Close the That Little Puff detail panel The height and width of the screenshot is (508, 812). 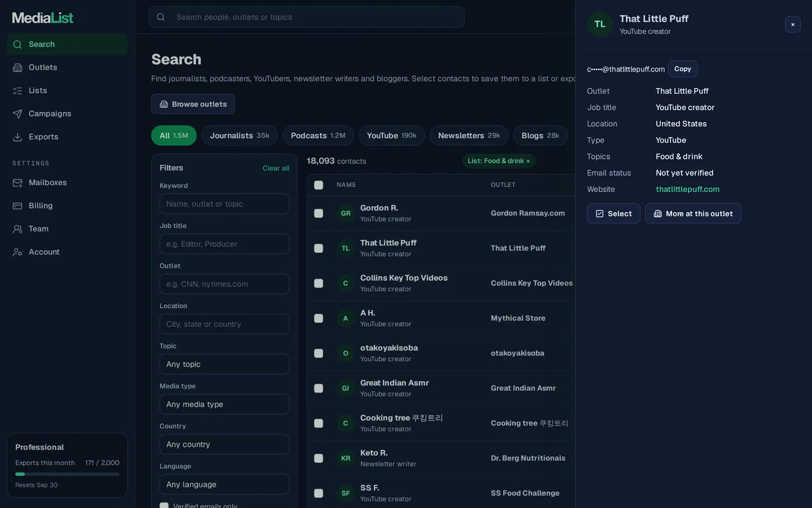[793, 24]
